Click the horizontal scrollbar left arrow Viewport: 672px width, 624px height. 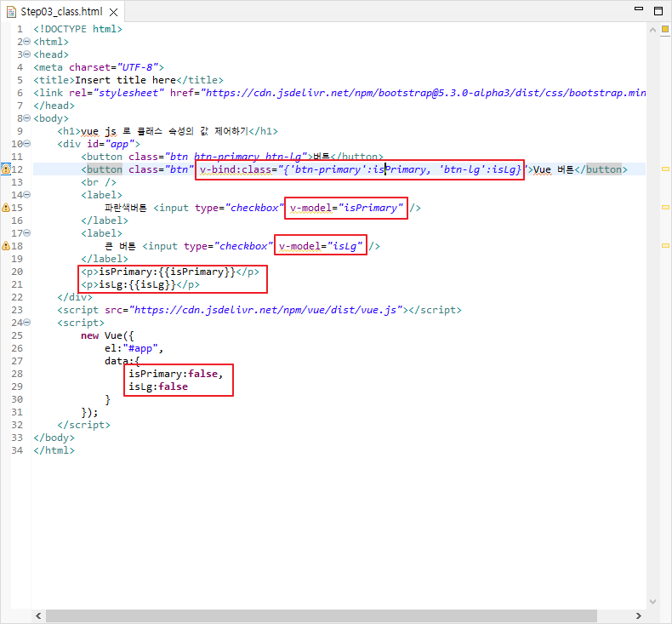38,615
